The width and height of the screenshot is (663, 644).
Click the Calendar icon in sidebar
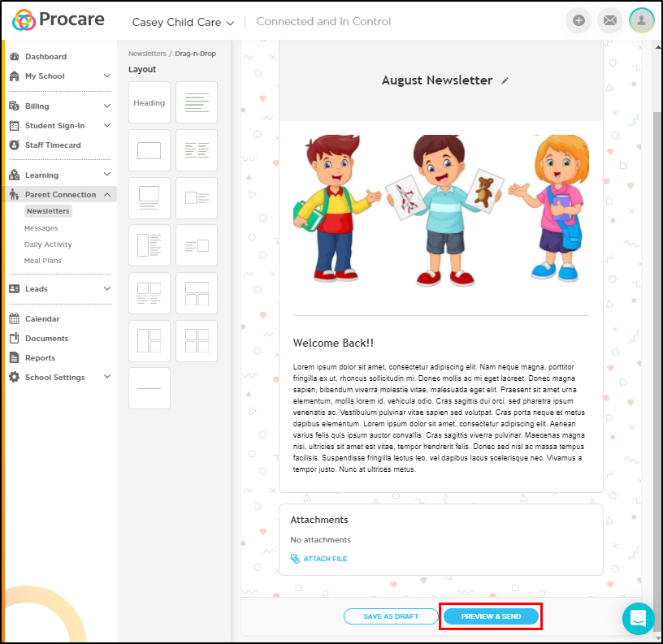(15, 318)
